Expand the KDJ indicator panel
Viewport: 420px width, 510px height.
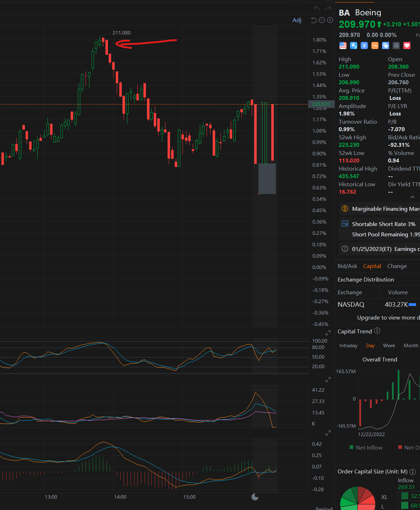point(328,380)
